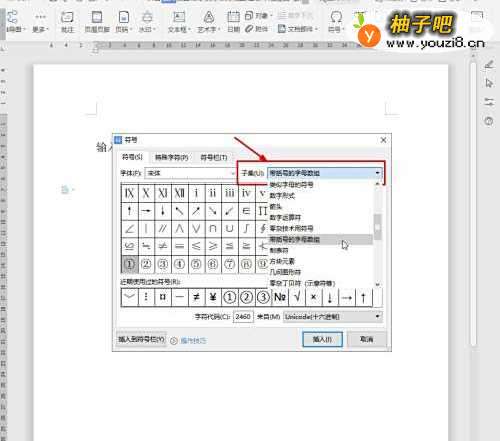This screenshot has height=441, width=500.
Task: Click the selection arrow icon in right sidebar
Action: click(x=489, y=83)
